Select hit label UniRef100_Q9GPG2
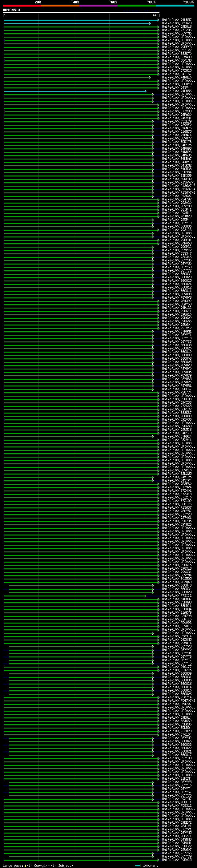197x868 pixels. (x=177, y=247)
